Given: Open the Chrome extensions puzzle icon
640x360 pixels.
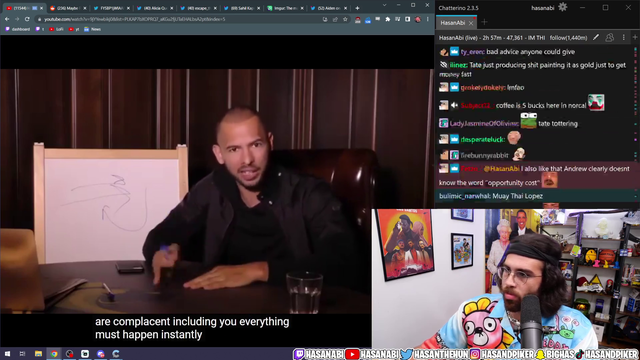Looking at the screenshot, I should point(388,19).
